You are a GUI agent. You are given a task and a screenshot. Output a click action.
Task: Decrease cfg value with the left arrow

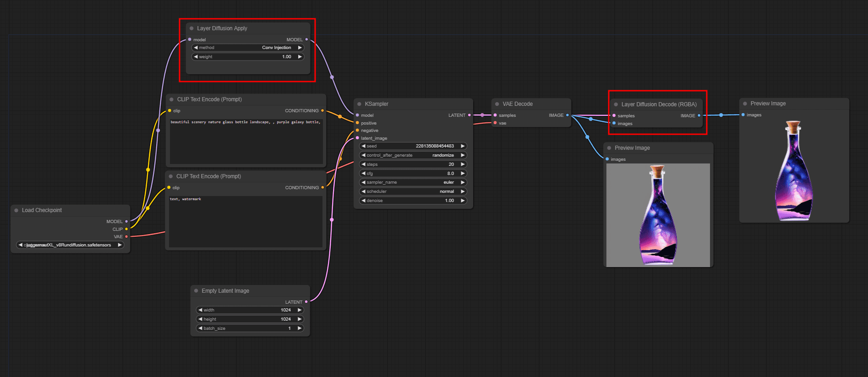click(x=364, y=174)
